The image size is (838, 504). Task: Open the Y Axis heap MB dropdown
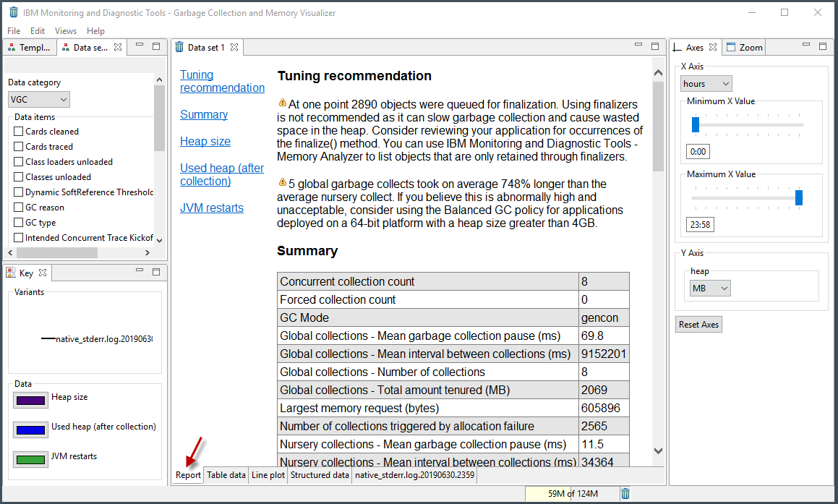(x=710, y=288)
